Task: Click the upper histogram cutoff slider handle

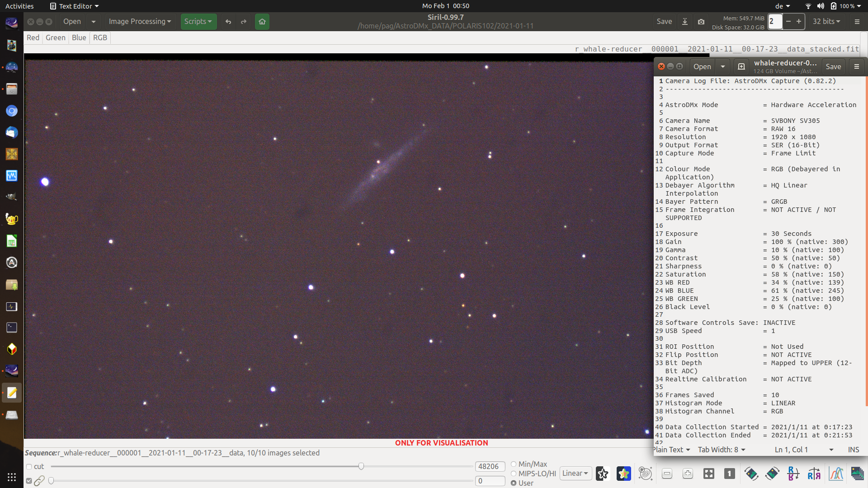Action: click(x=361, y=466)
